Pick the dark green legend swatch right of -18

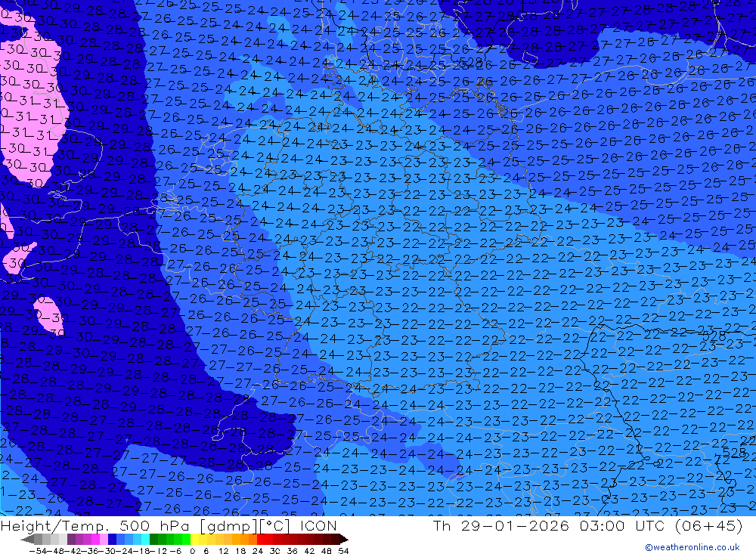[153, 539]
